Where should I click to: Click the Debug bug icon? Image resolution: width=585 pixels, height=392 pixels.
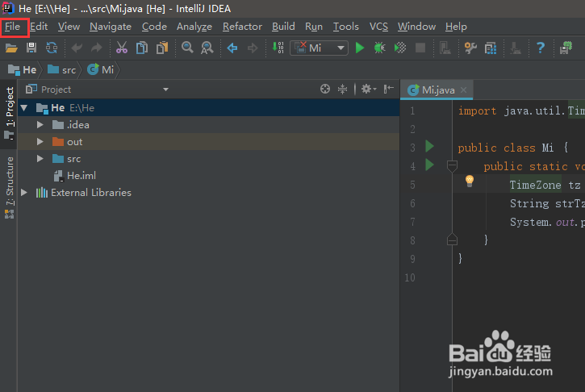pos(380,48)
